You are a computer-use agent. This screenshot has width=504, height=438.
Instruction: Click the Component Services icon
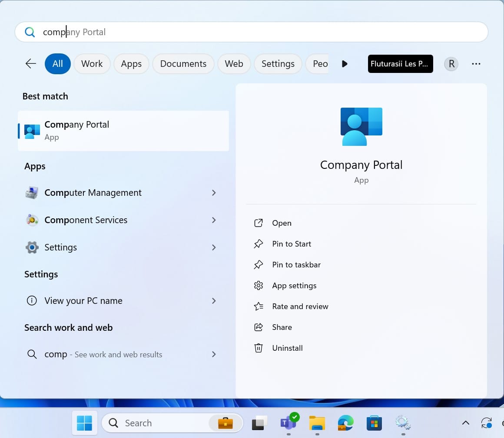click(32, 220)
